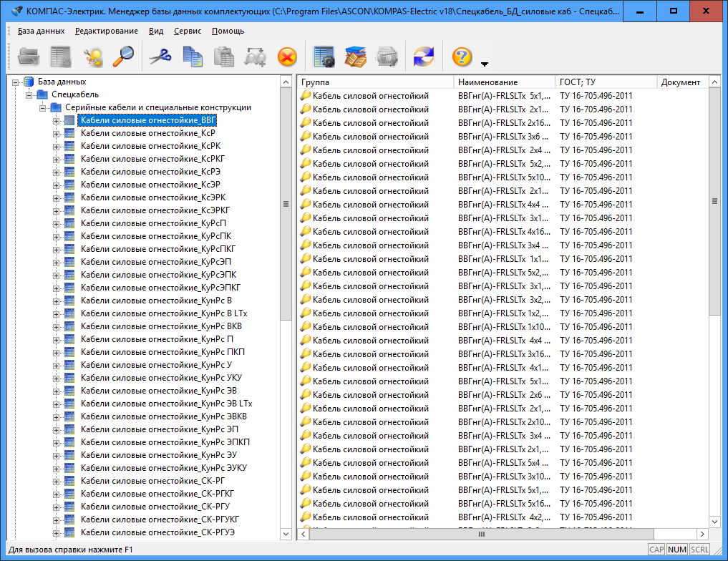
Task: Click the new folder toolbar icon
Action: [x=29, y=57]
